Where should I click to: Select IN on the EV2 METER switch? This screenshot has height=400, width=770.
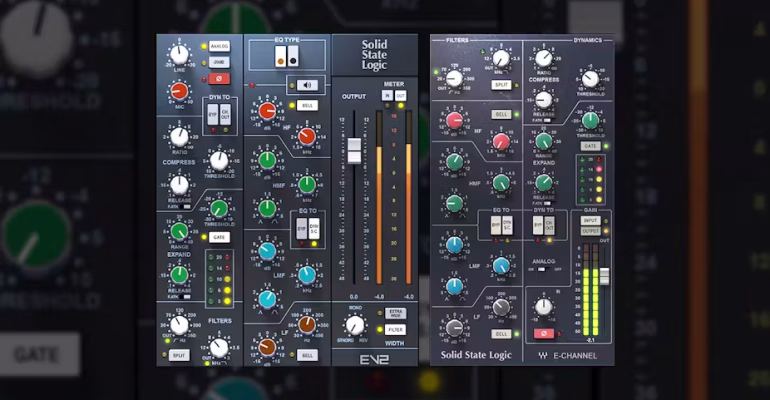387,95
